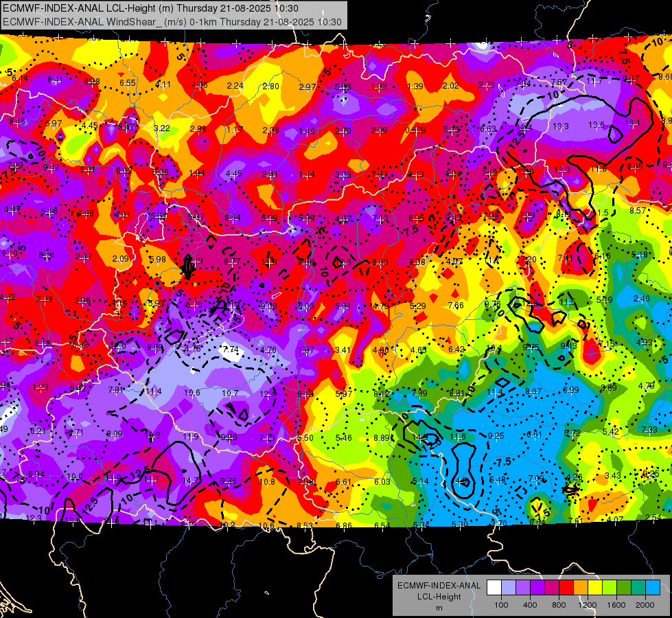
Task: Click the grid value 8.09
Action: pos(115,434)
